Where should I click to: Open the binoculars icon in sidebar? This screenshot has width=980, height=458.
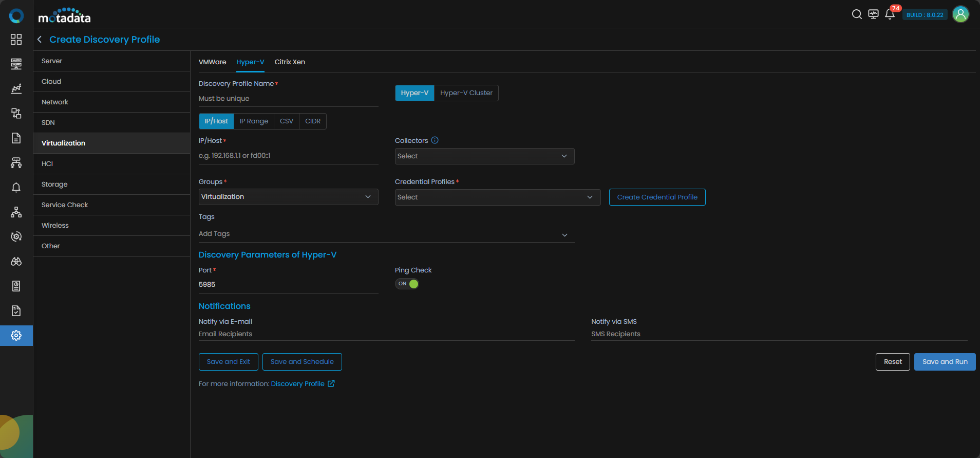[x=16, y=262]
